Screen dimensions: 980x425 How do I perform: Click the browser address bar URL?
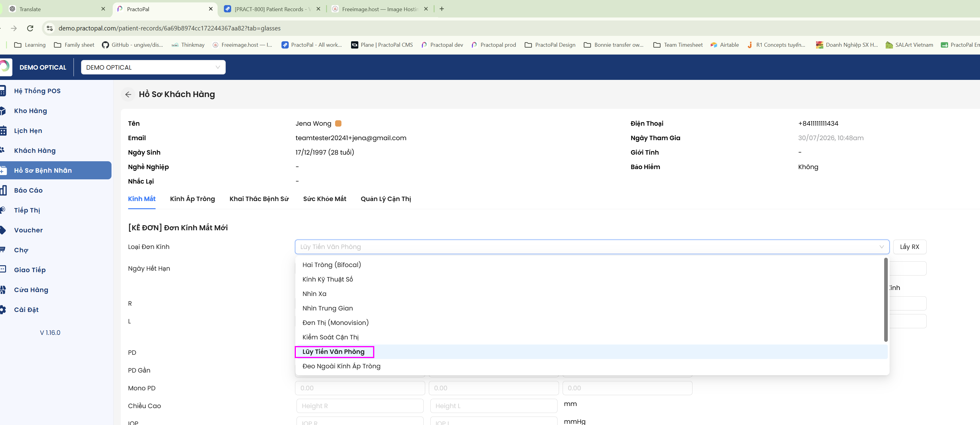pos(169,28)
